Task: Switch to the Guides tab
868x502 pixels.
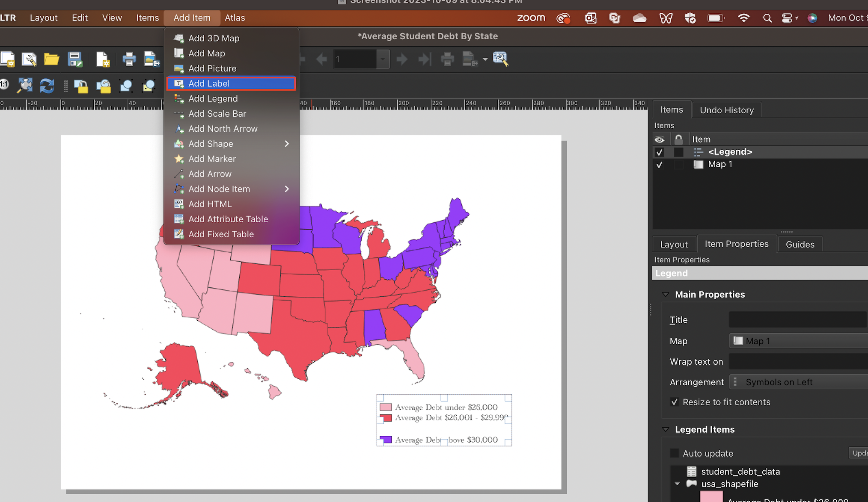Action: pyautogui.click(x=800, y=245)
